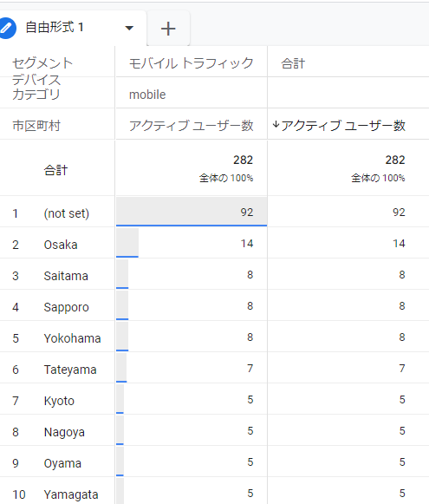Viewport: 429px width, 504px height.
Task: Click the Osaka mobile value 14 cell
Action: tap(192, 243)
